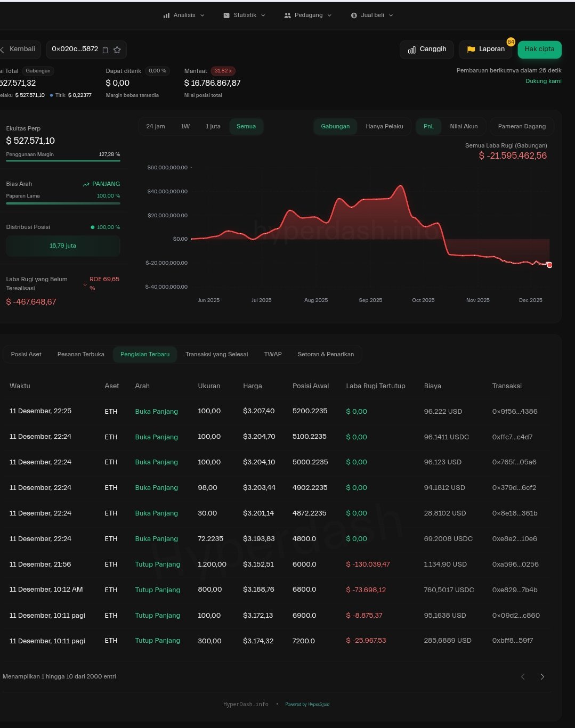Screen dimensions: 575x728
Task: Click the 84 notification badge
Action: (x=511, y=42)
